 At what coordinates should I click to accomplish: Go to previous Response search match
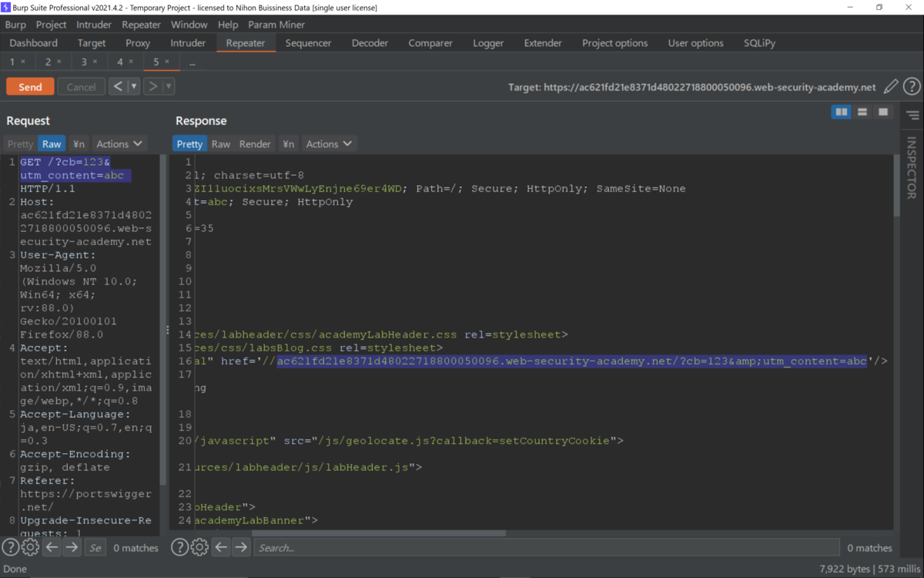[221, 547]
